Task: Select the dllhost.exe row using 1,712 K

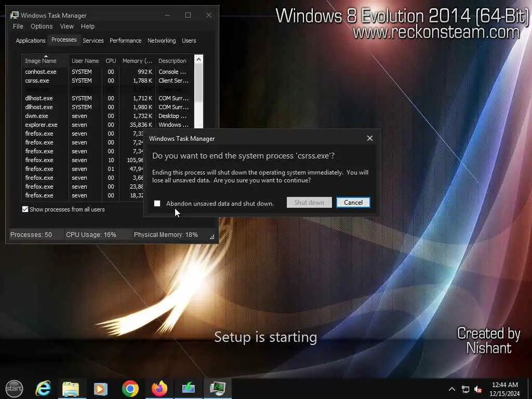Action: (108, 98)
